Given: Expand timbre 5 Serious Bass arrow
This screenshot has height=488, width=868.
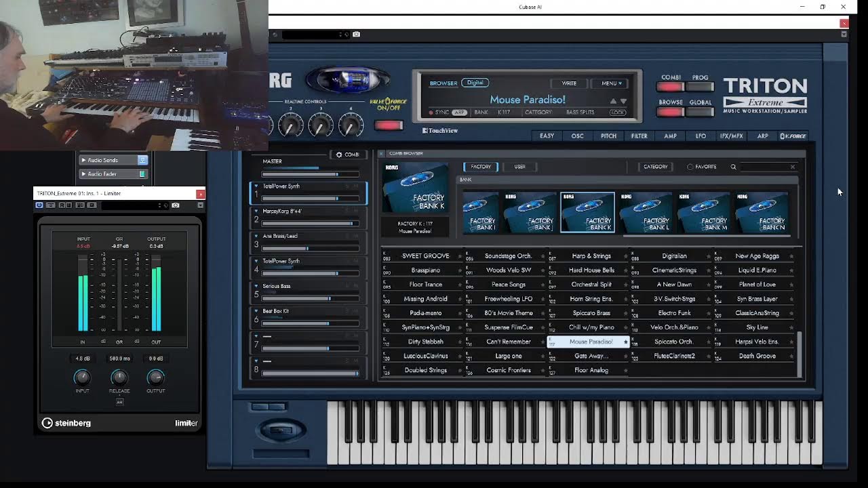Looking at the screenshot, I should [256, 286].
